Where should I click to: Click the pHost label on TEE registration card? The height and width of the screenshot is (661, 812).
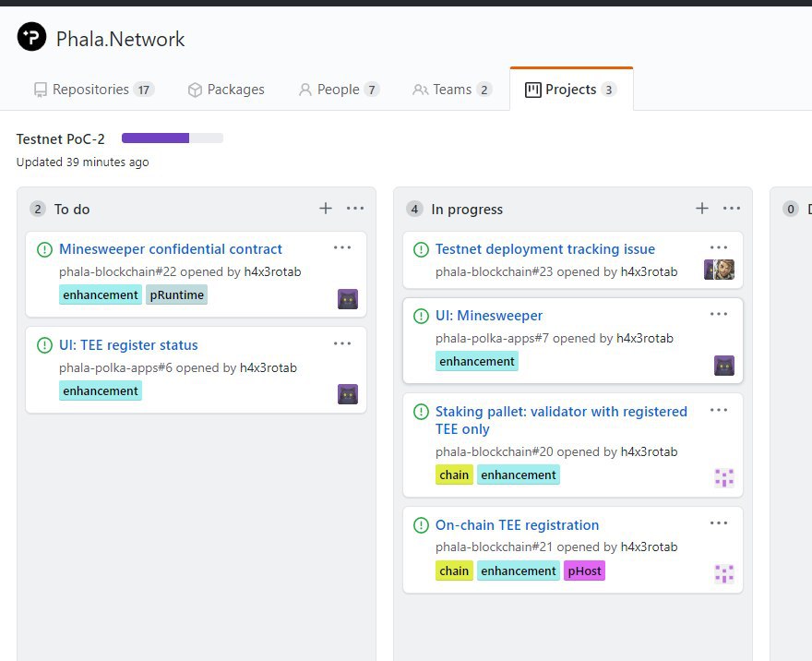point(584,571)
